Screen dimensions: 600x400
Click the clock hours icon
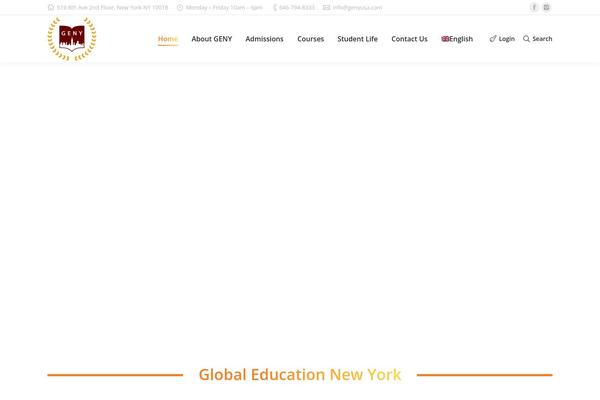click(180, 7)
